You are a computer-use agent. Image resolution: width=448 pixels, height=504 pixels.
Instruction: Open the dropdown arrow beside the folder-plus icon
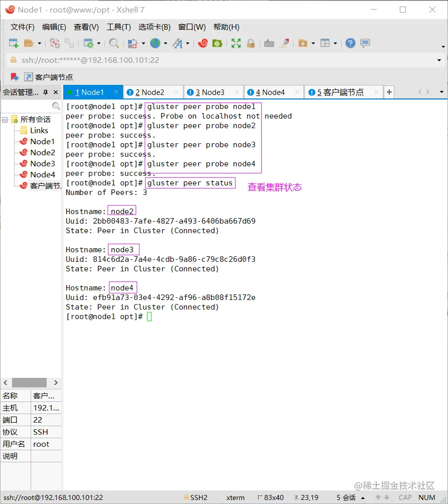(313, 43)
